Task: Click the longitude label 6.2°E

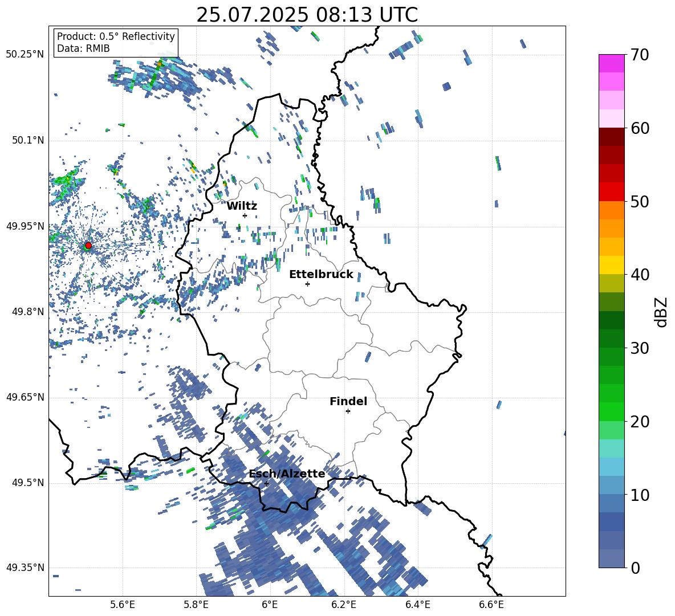Action: [344, 605]
